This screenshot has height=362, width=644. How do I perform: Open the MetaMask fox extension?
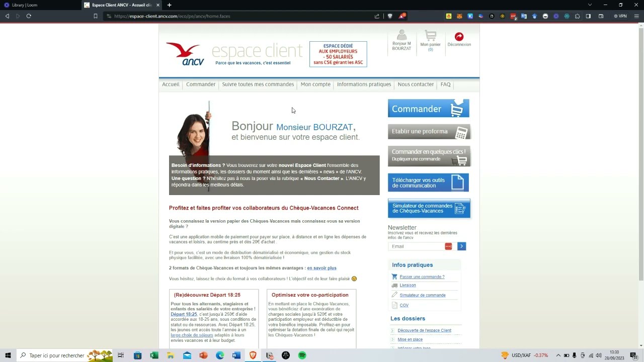(x=459, y=16)
